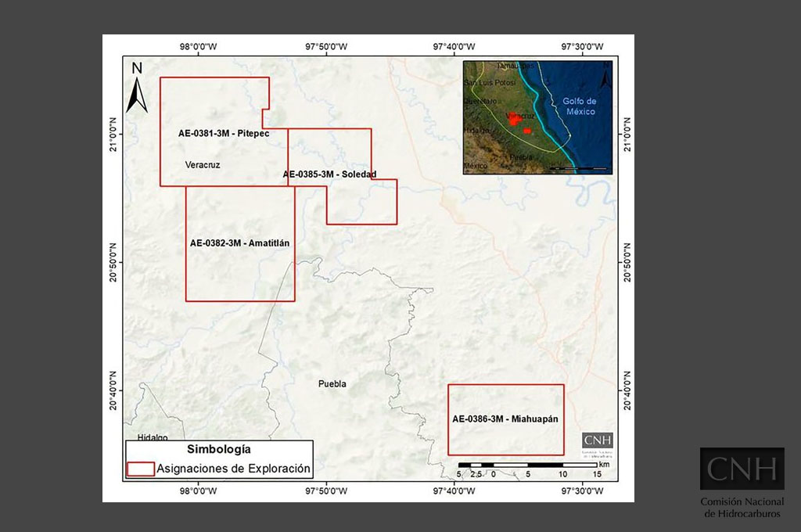The image size is (801, 532).
Task: Click Asignaciones de Exploración legend text
Action: pyautogui.click(x=233, y=469)
